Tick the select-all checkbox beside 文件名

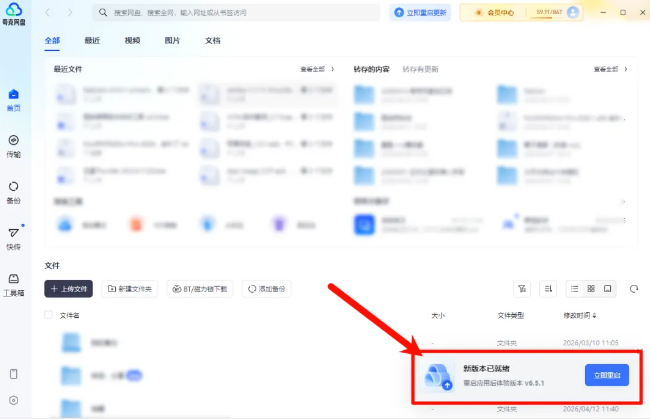pos(49,315)
